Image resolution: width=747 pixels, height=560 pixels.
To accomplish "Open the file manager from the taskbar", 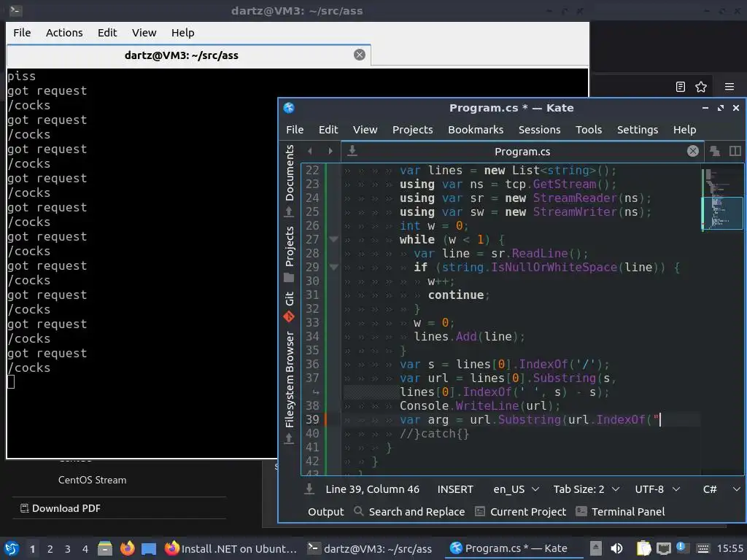I will (105, 548).
